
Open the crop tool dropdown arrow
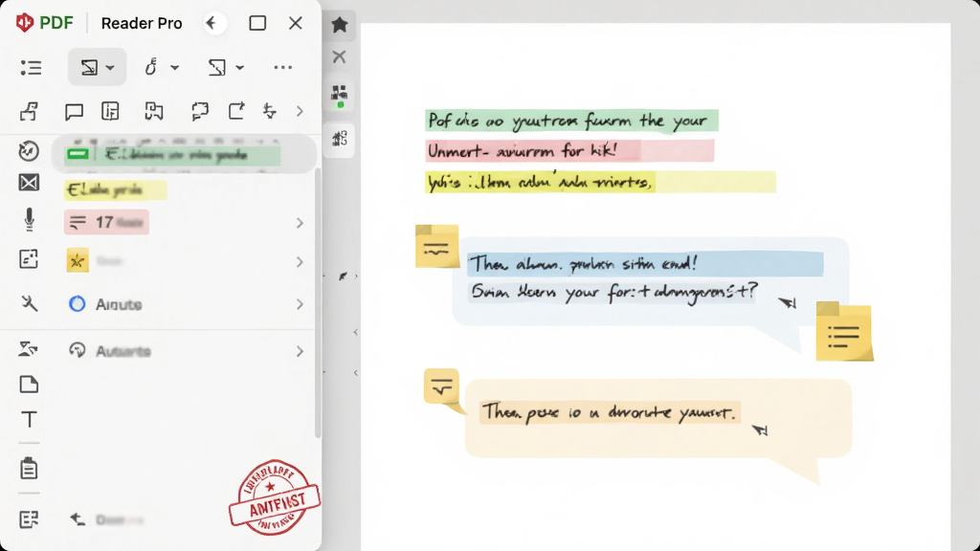[240, 68]
